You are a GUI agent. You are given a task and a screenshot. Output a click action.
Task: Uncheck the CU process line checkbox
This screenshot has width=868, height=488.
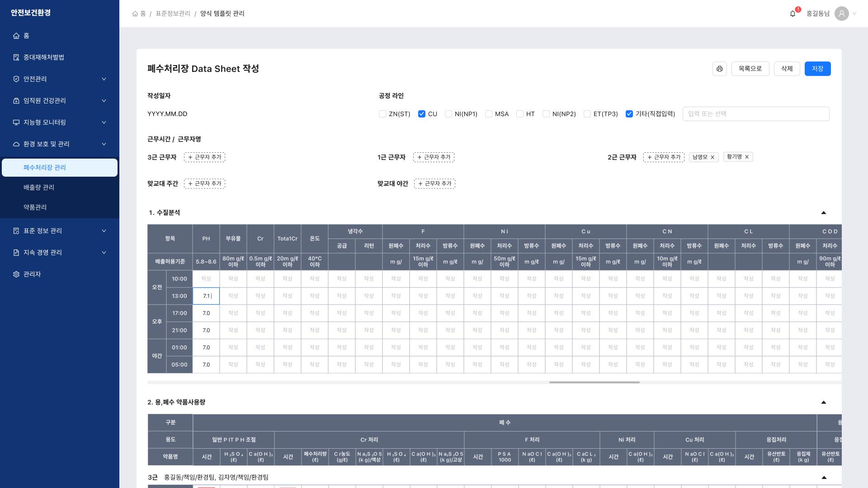click(422, 114)
